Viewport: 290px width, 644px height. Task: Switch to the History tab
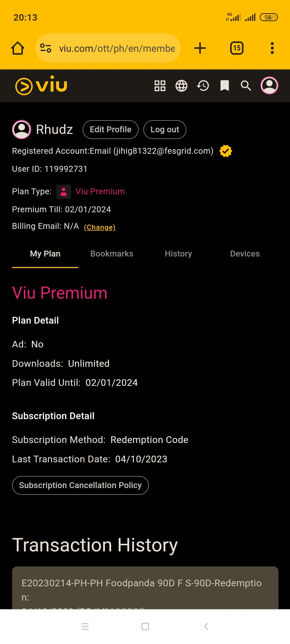point(178,254)
